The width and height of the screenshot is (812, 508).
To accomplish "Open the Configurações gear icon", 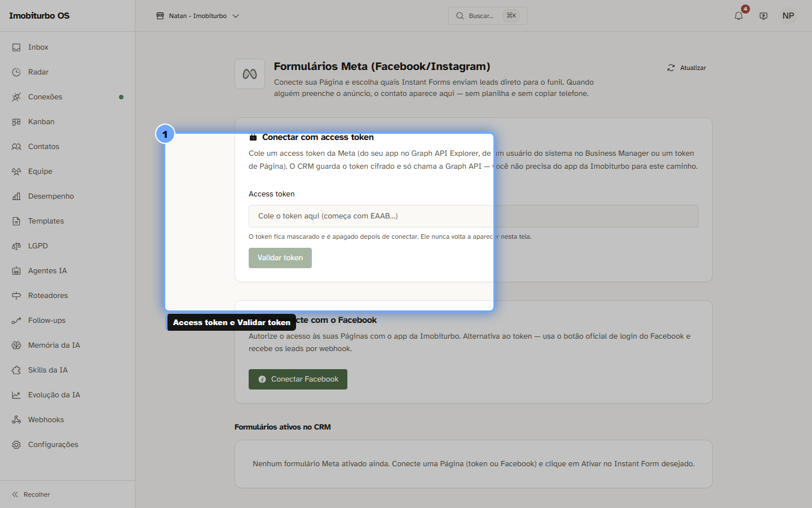I will tap(16, 445).
